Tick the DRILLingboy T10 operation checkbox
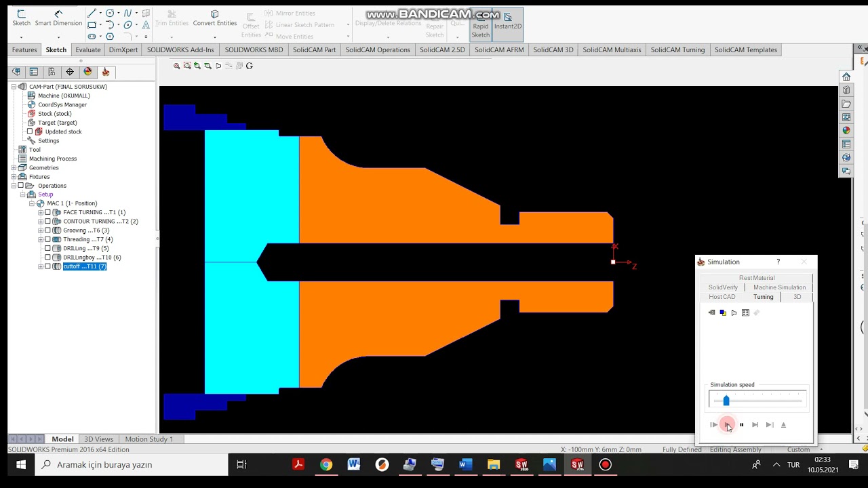 [47, 258]
